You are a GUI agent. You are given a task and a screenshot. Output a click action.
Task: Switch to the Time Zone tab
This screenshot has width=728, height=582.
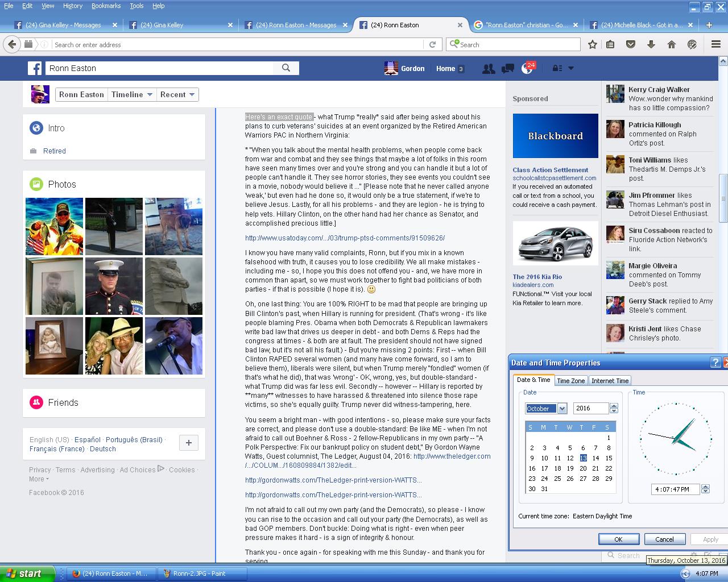tap(570, 381)
